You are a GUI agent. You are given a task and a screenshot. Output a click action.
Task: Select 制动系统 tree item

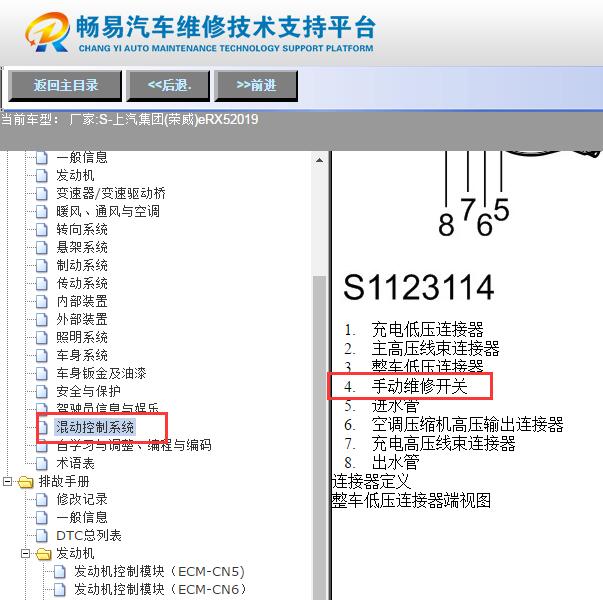(82, 265)
